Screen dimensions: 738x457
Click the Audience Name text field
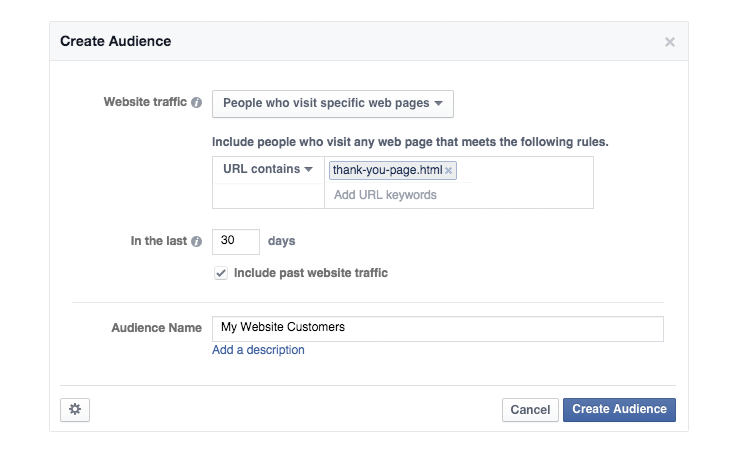(x=438, y=329)
